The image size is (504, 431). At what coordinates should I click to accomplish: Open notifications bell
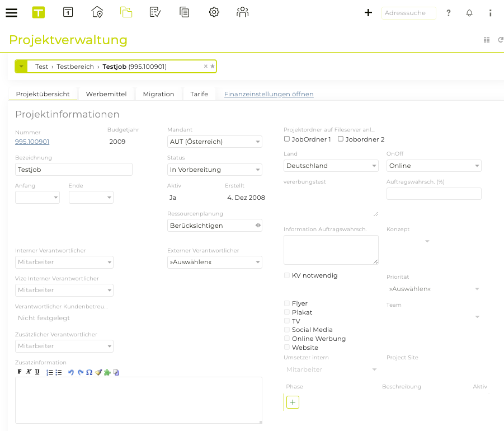(469, 13)
